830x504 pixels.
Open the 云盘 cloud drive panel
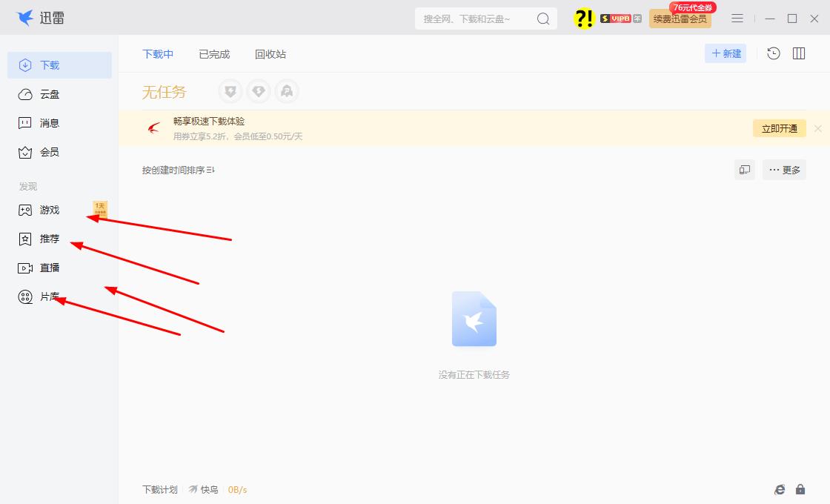point(46,93)
